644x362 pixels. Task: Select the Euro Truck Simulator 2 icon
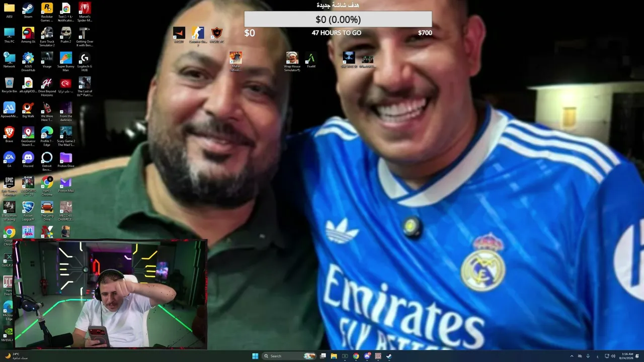(x=47, y=37)
